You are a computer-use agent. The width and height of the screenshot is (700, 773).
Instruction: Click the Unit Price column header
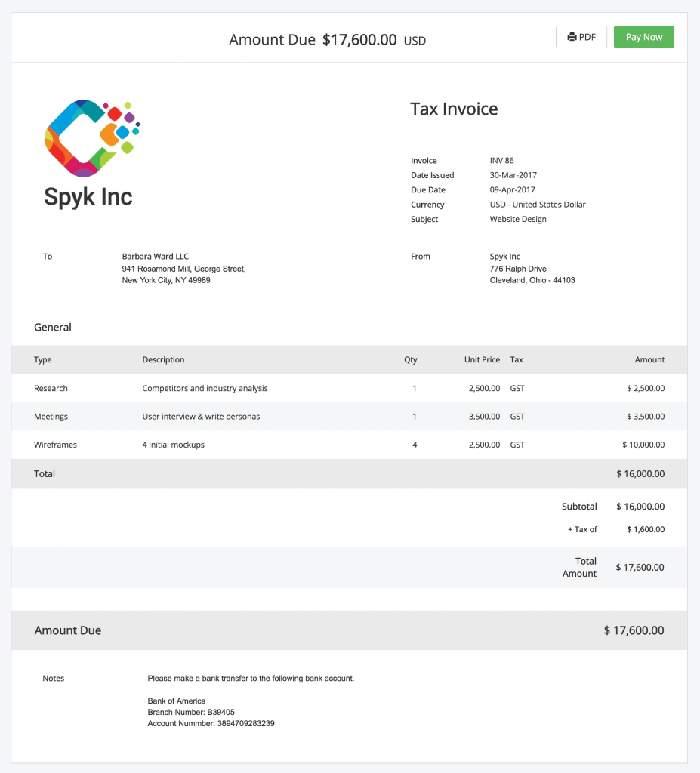point(482,360)
